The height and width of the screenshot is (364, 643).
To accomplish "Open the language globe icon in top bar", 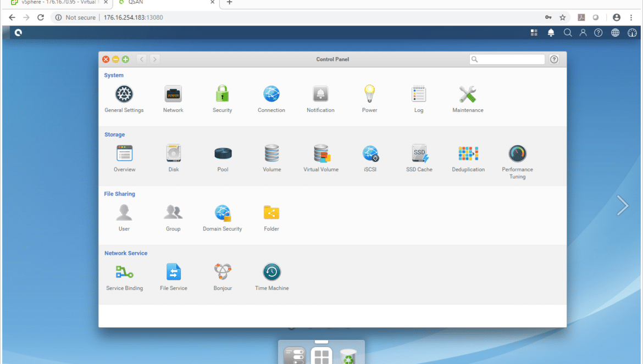I will (x=615, y=33).
